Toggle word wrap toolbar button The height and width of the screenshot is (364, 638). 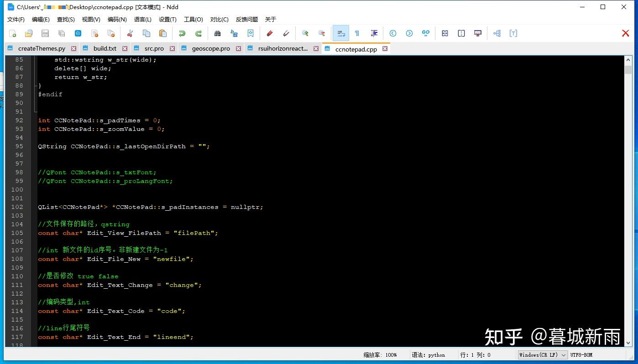(341, 33)
